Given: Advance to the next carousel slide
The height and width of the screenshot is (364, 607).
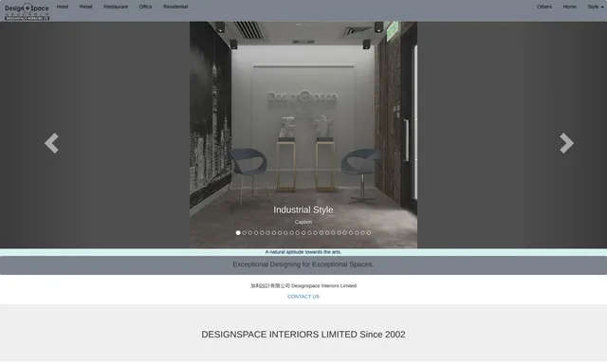Looking at the screenshot, I should pos(566,143).
